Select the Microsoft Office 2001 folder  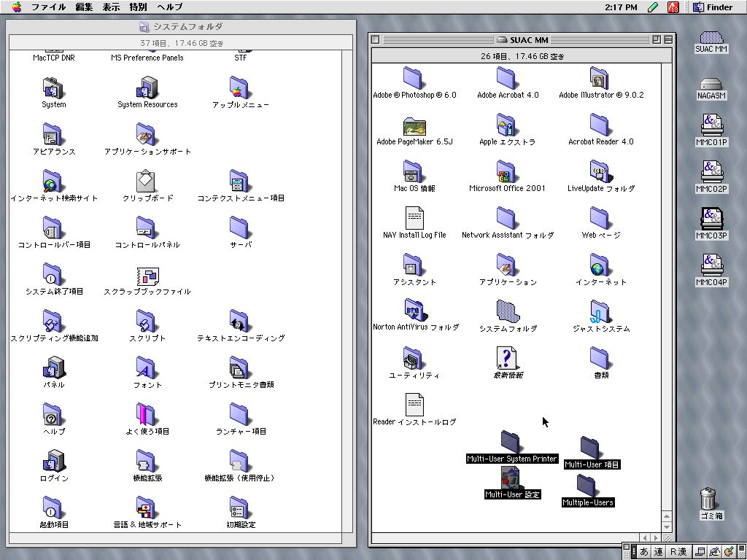[x=506, y=171]
